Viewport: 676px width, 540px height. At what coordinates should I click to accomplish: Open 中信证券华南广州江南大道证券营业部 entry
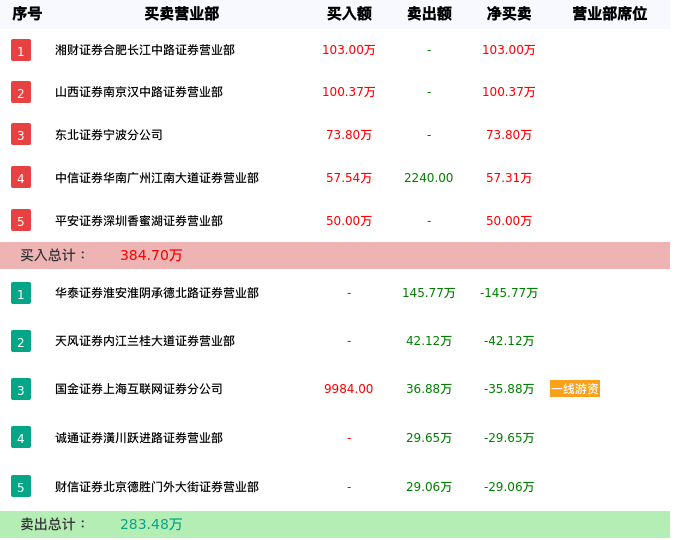[x=157, y=178]
